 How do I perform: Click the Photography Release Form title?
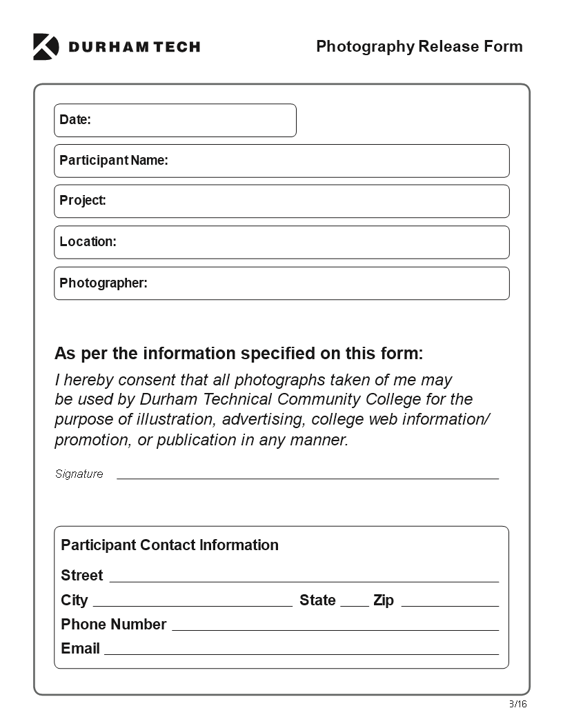(x=419, y=46)
